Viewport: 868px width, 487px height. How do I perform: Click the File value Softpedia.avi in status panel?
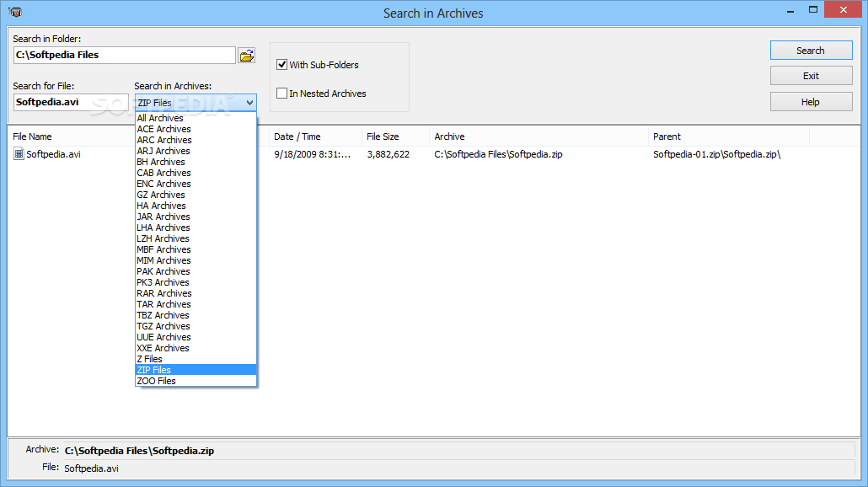tap(91, 468)
